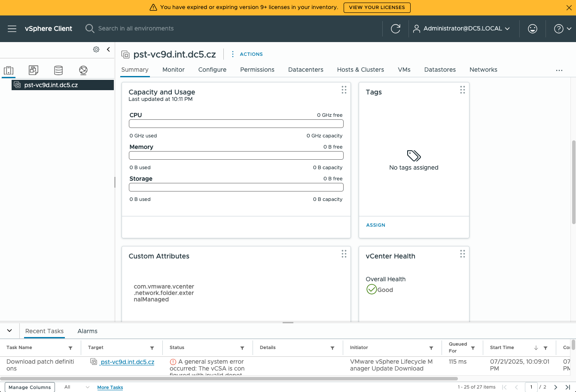Collapse the left navigation panel
Screen dimensions: 576x392
(108, 49)
